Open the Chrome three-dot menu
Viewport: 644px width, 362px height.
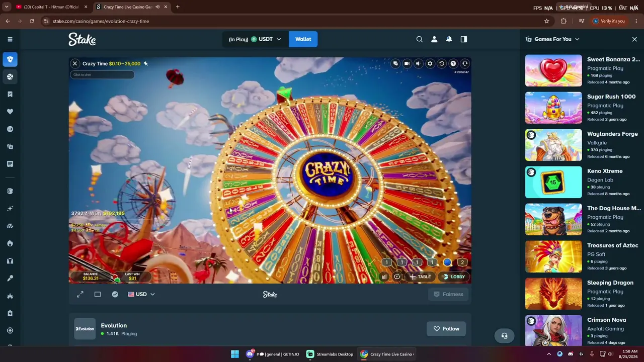636,21
